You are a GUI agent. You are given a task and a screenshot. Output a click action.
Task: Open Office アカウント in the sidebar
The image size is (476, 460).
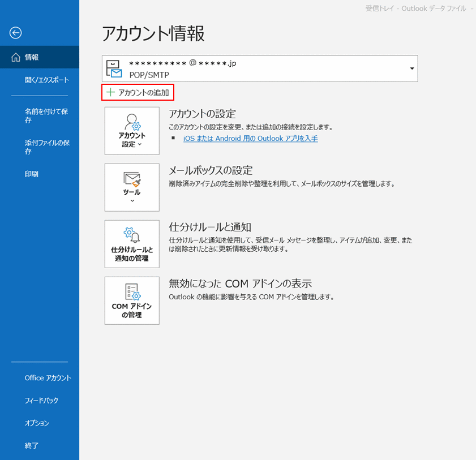click(x=48, y=378)
